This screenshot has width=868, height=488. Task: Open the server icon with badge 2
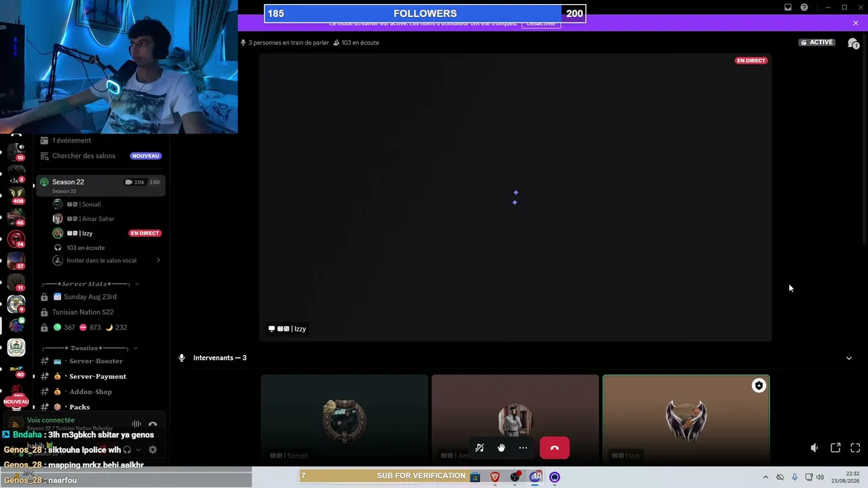click(x=16, y=174)
